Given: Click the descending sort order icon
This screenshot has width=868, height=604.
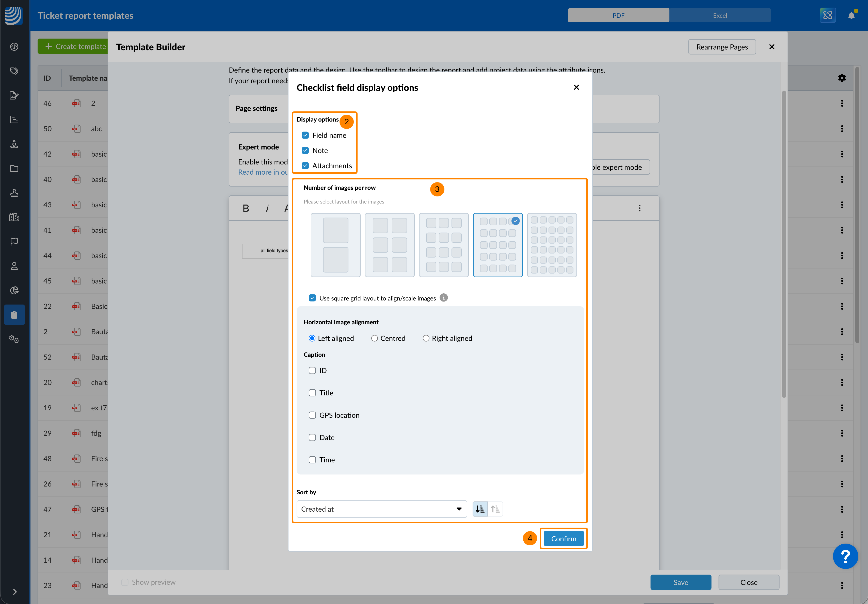Looking at the screenshot, I should coord(480,509).
